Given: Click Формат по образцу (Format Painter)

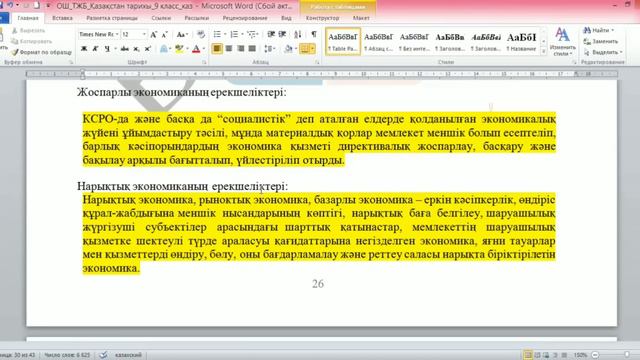Looking at the screenshot, I should [x=41, y=52].
